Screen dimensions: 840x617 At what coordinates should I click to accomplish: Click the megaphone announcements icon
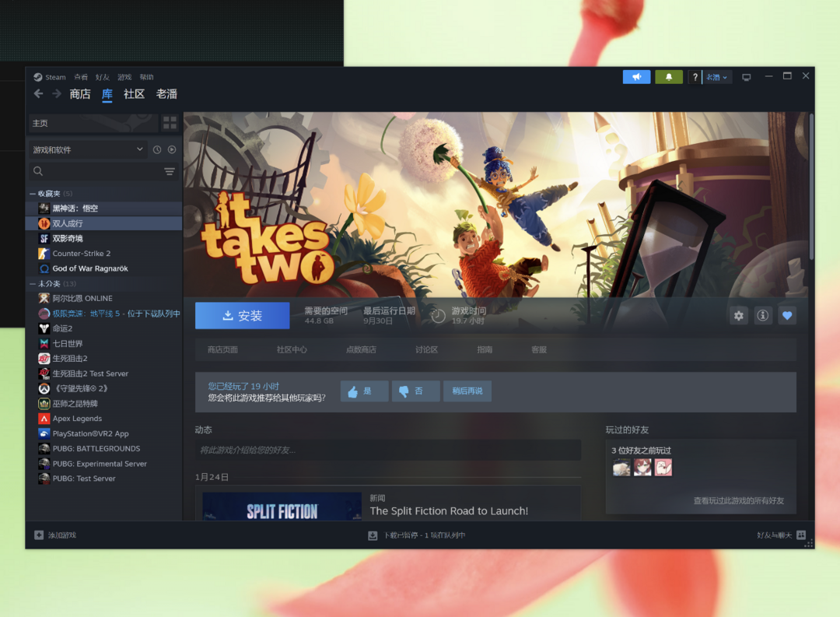coord(636,77)
